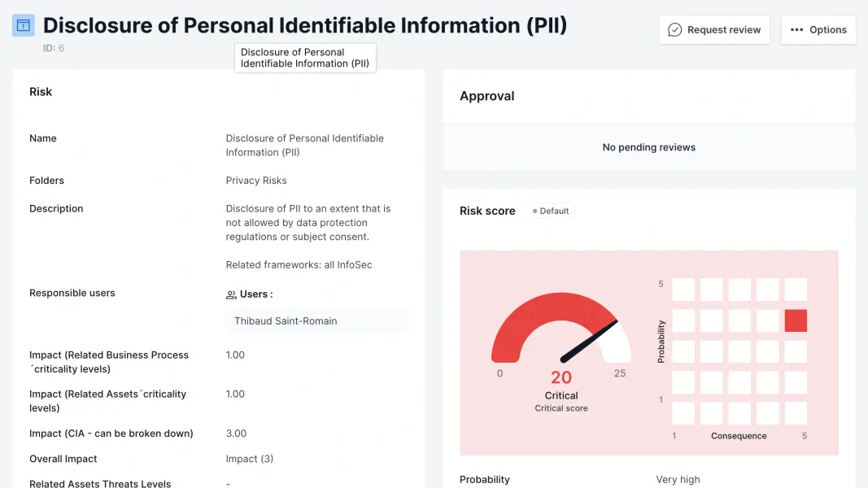
Task: Click the users group icon by Users label
Action: [x=231, y=294]
